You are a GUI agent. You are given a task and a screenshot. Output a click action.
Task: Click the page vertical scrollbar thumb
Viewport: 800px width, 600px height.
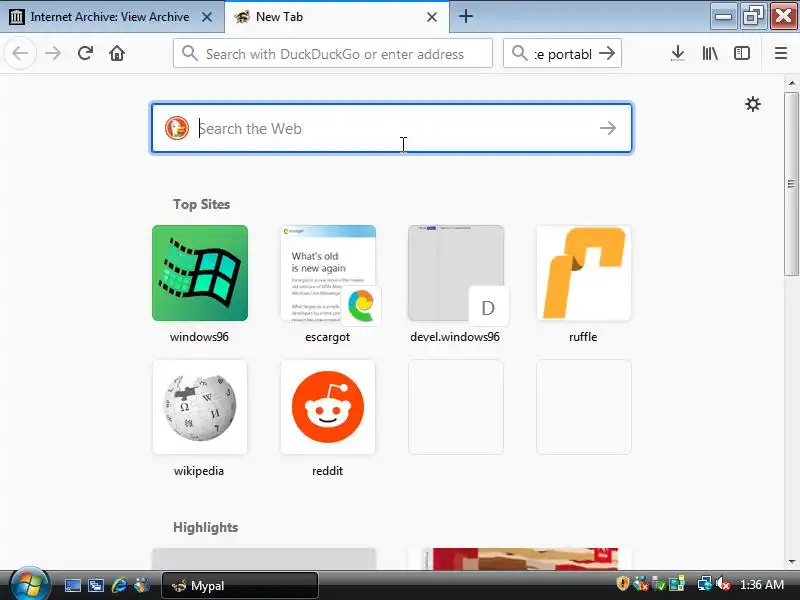791,184
